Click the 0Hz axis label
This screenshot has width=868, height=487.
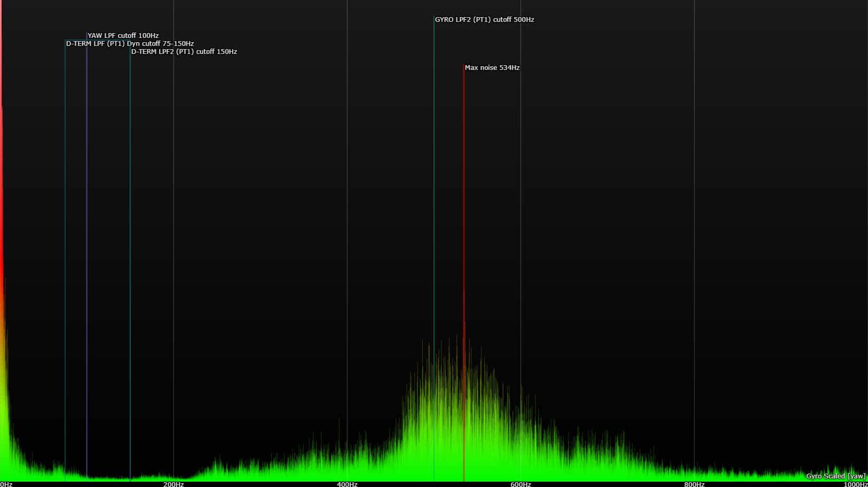tap(6, 484)
